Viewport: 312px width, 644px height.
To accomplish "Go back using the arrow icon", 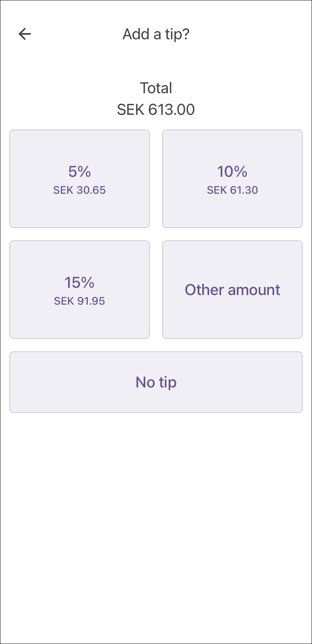I will click(25, 34).
